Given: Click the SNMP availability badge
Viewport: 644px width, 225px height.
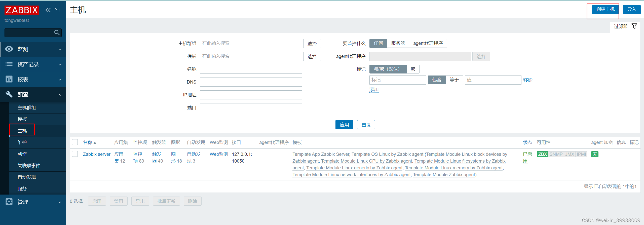Looking at the screenshot, I should click(556, 154).
